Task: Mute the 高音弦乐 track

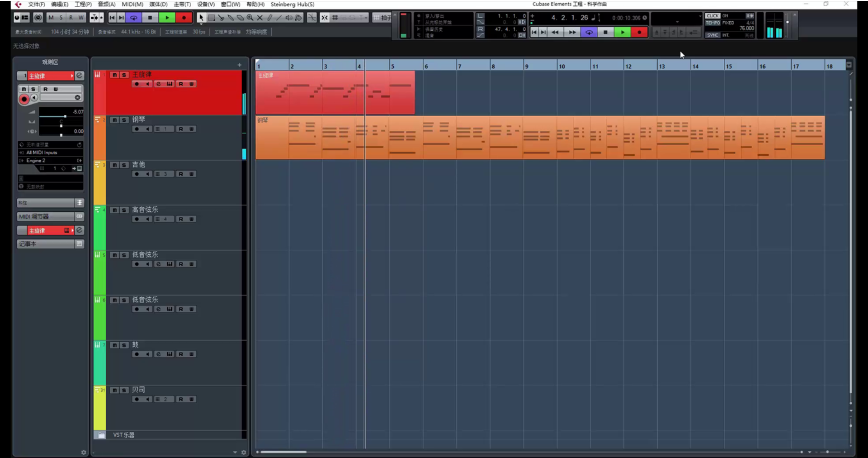Action: click(x=115, y=210)
